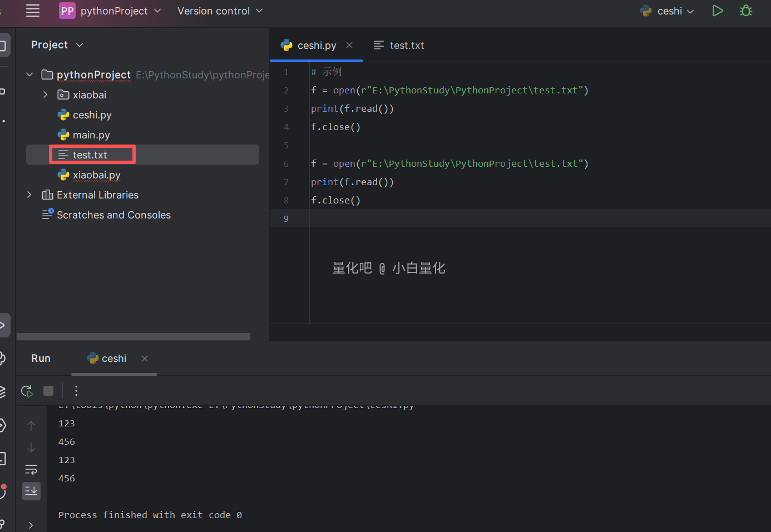Toggle scroll to end of output

tap(31, 491)
